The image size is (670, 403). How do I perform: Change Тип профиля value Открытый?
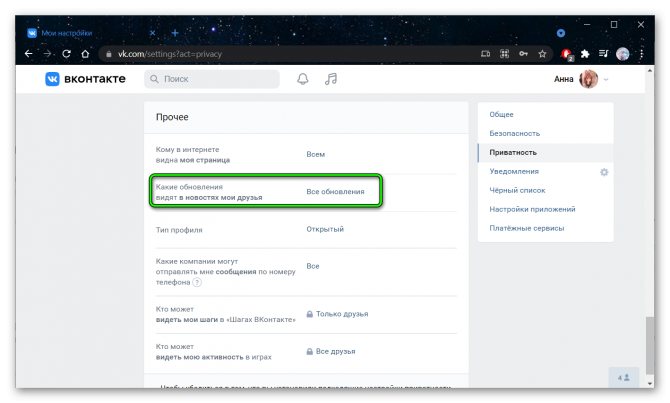[x=325, y=229]
